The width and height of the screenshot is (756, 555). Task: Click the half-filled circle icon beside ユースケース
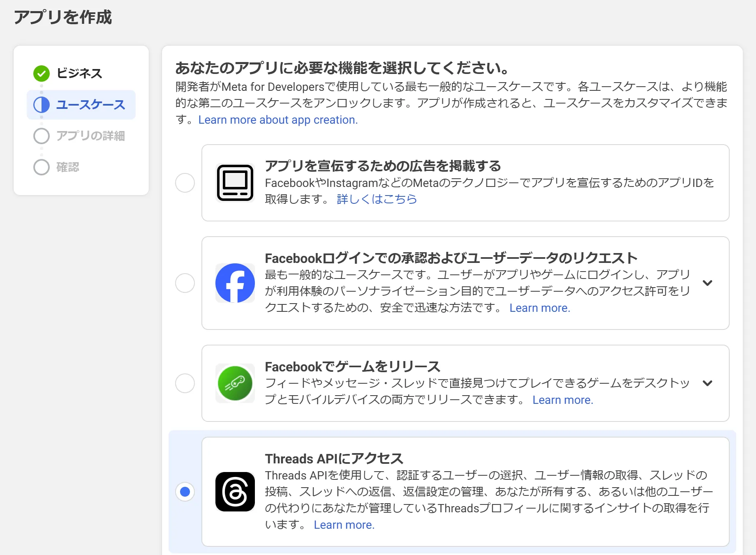(42, 105)
